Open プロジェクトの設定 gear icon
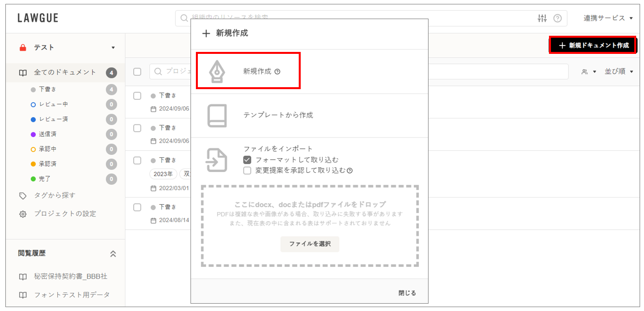Screen dimensions: 644x311 coord(23,214)
